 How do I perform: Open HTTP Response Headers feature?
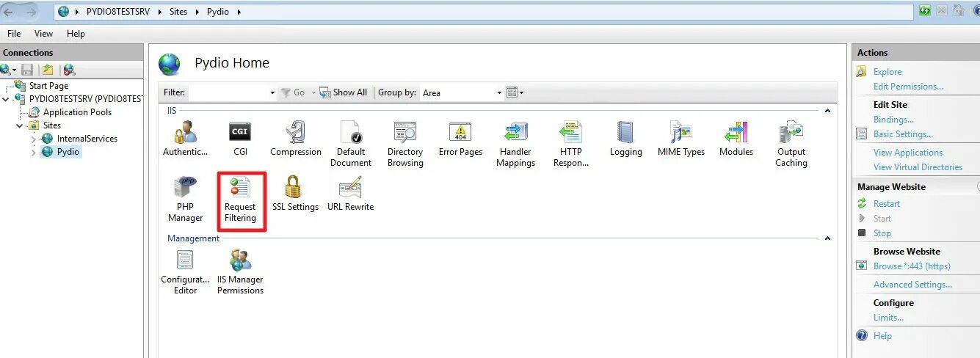[x=570, y=145]
